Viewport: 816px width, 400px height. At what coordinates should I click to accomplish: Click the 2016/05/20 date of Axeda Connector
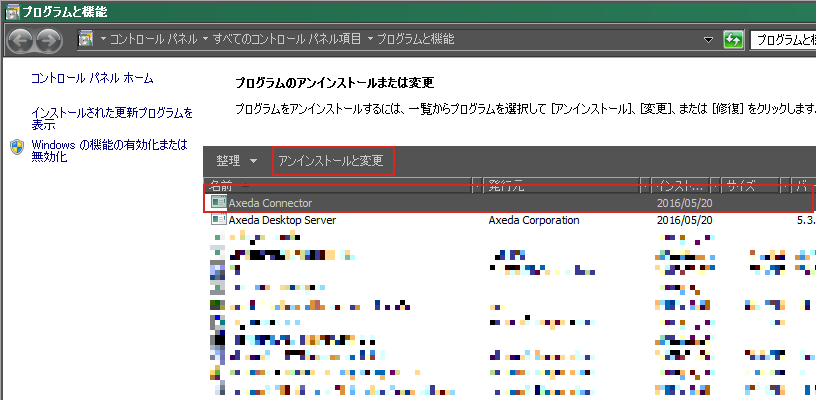684,203
